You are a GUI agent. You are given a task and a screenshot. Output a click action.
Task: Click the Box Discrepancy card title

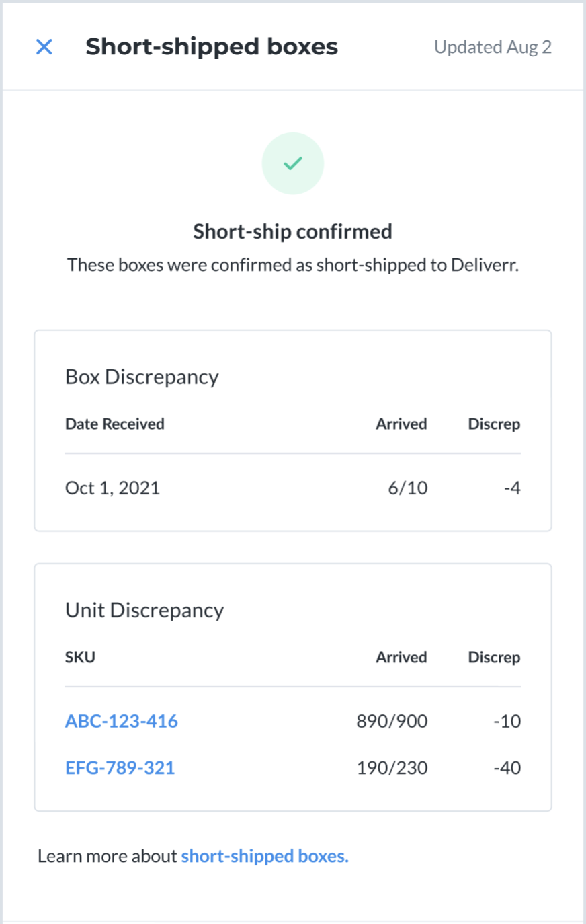pyautogui.click(x=142, y=377)
